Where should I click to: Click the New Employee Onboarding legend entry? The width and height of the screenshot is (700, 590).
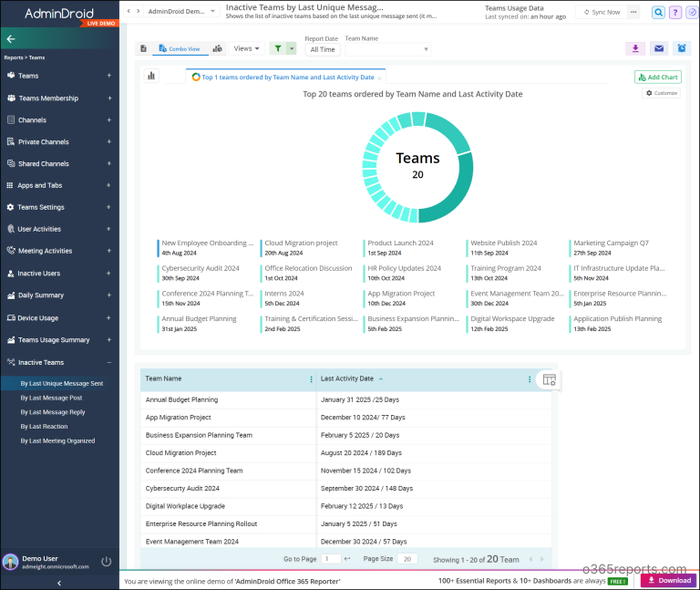pyautogui.click(x=205, y=247)
